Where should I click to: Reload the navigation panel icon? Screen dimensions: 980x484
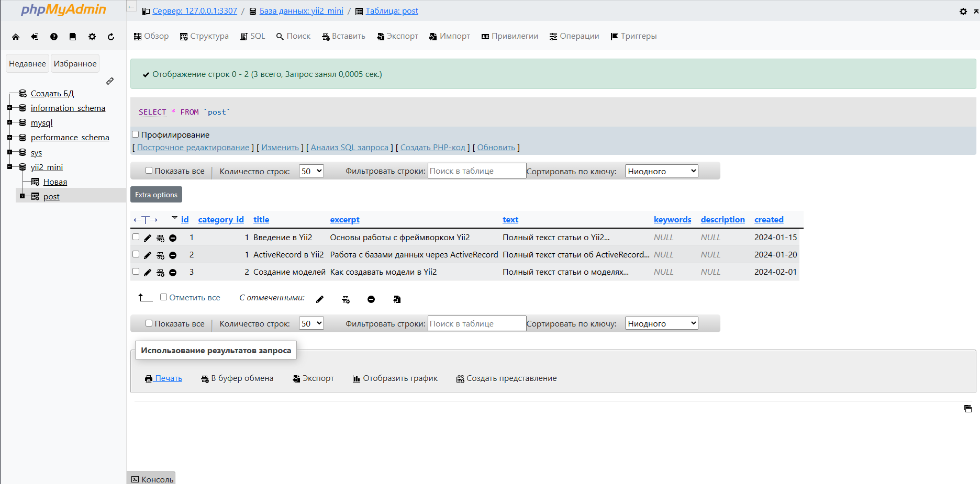tap(111, 37)
